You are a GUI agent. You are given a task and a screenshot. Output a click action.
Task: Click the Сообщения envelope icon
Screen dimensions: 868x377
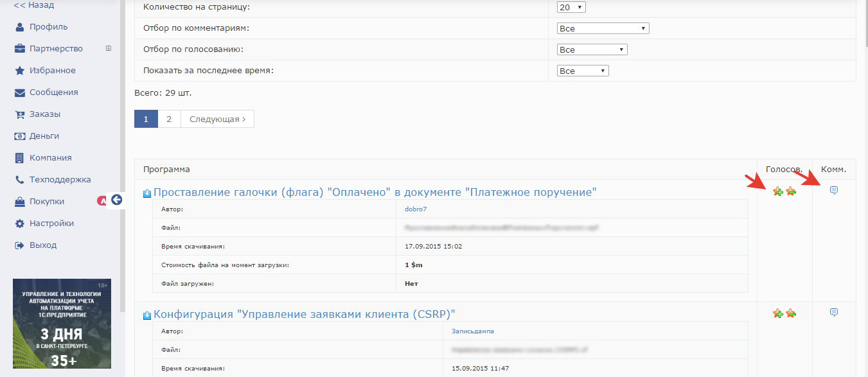coord(19,92)
